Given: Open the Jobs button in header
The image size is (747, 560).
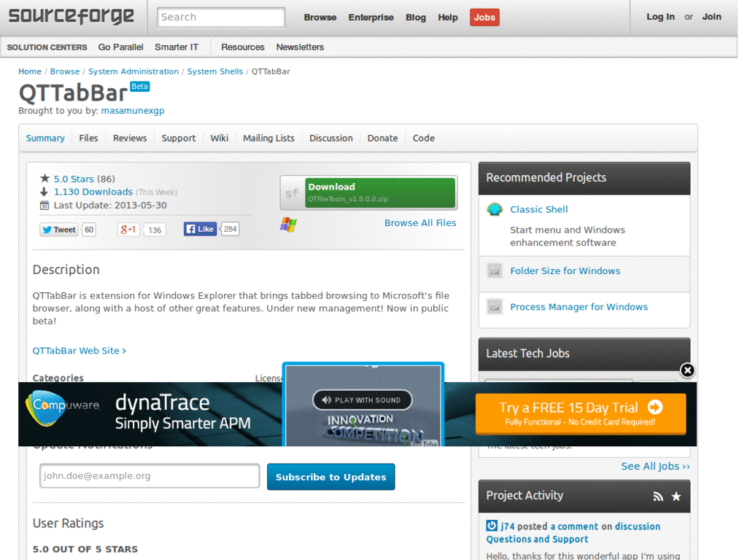Looking at the screenshot, I should (x=484, y=17).
